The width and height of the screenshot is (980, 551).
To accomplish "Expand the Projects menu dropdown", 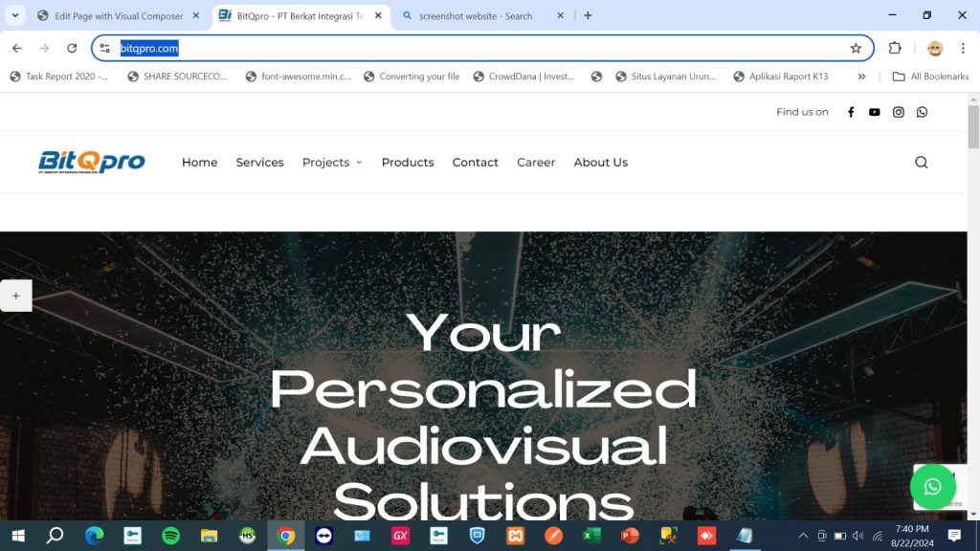I will [332, 163].
